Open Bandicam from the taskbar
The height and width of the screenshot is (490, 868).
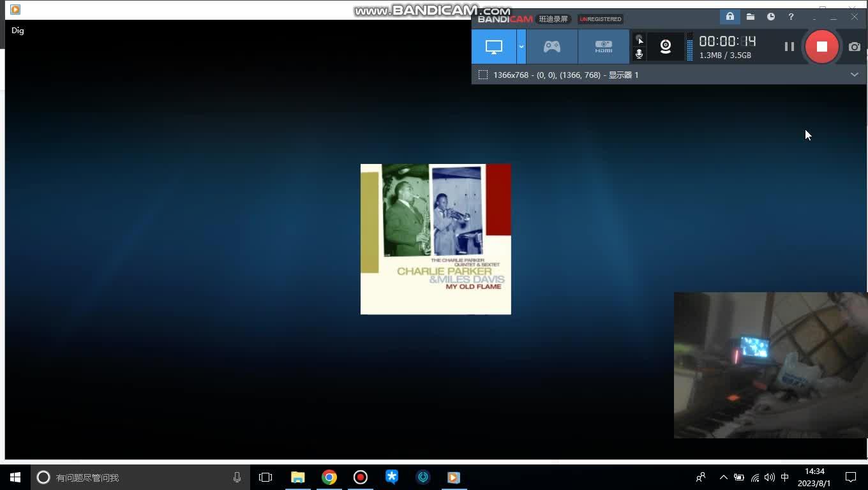coord(361,477)
